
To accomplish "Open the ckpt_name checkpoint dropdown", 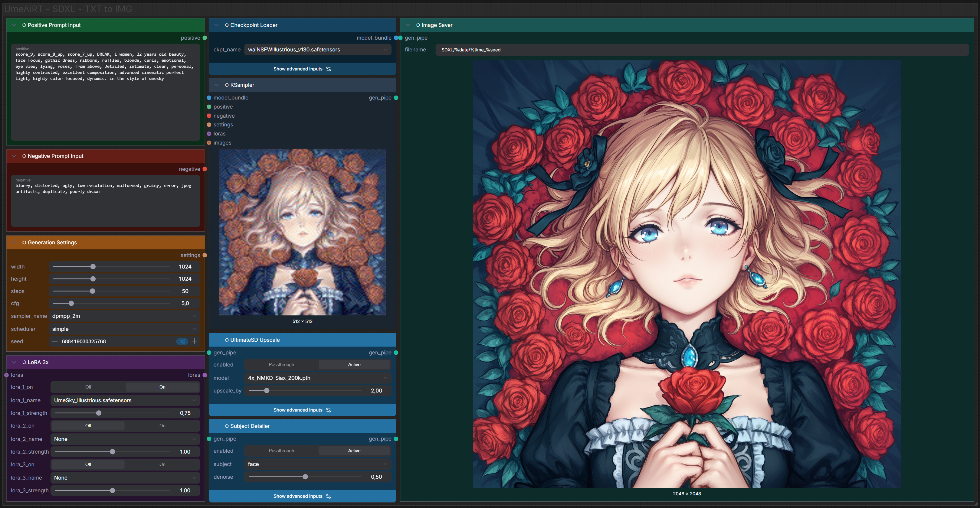I will pyautogui.click(x=317, y=49).
